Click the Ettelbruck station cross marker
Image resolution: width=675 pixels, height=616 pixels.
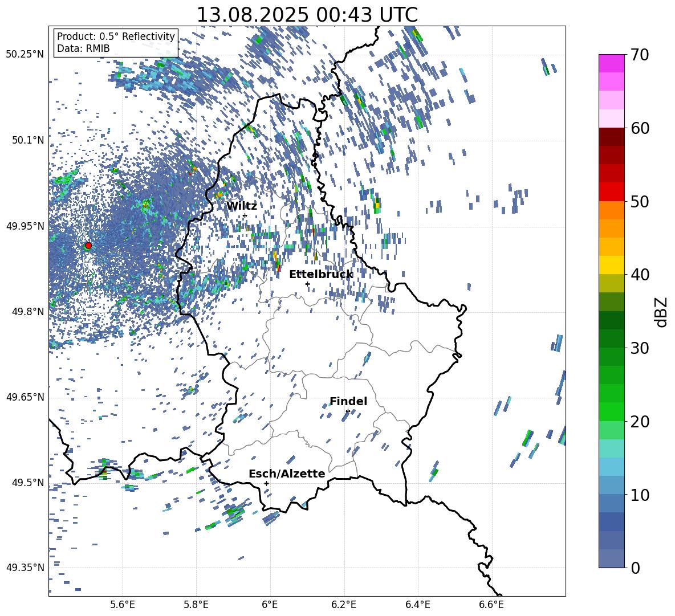[x=307, y=284]
